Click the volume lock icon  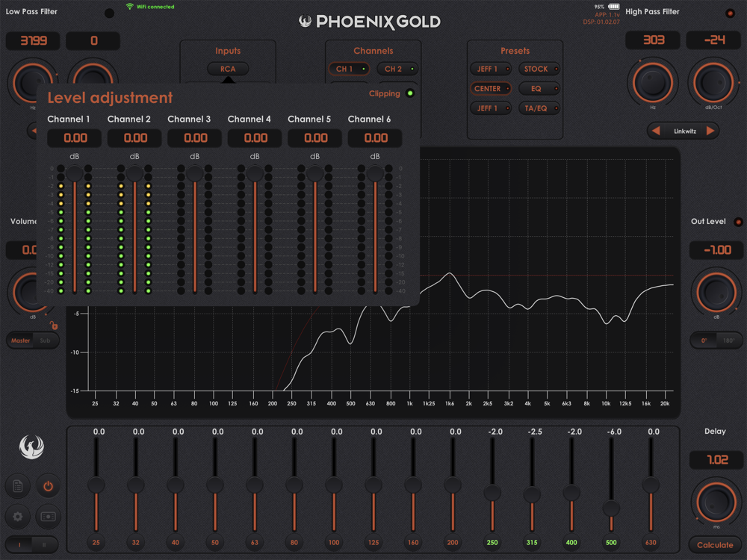[x=54, y=326]
